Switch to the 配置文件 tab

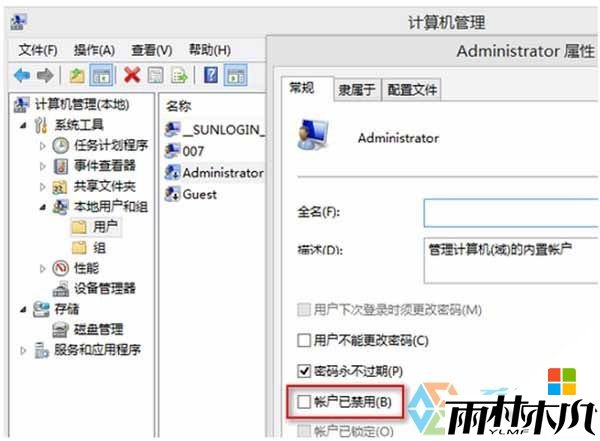(412, 90)
